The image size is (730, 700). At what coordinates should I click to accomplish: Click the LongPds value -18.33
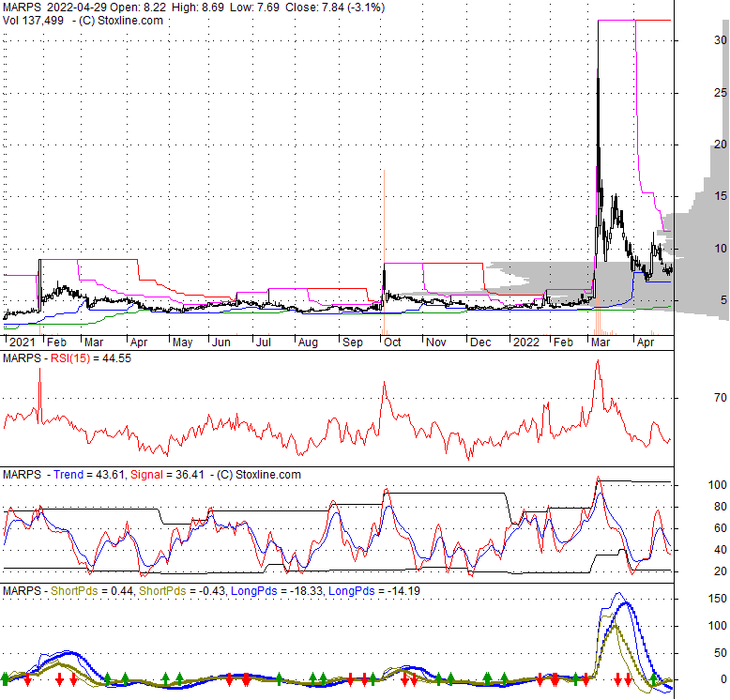[x=306, y=591]
